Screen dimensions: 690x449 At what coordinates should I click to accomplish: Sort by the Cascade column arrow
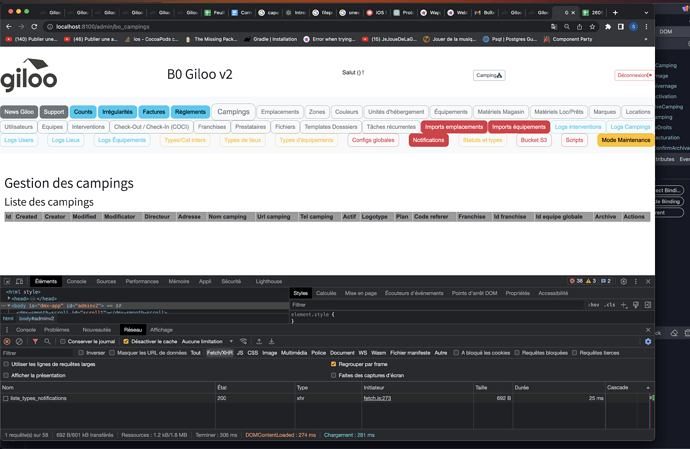[648, 387]
